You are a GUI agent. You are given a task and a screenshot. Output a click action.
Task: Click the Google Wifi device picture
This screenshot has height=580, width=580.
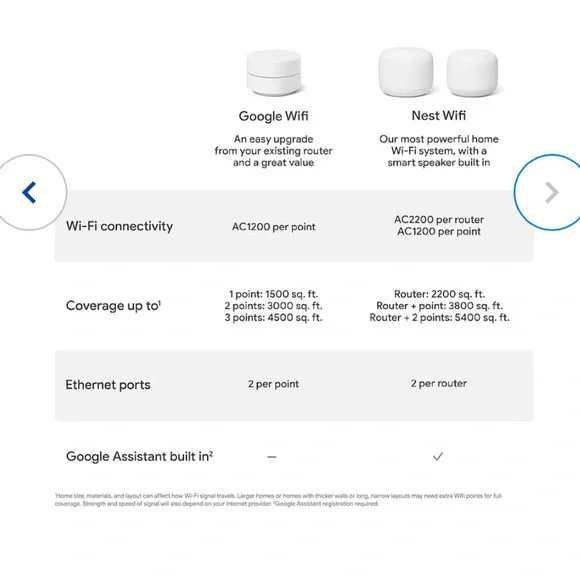[x=274, y=73]
